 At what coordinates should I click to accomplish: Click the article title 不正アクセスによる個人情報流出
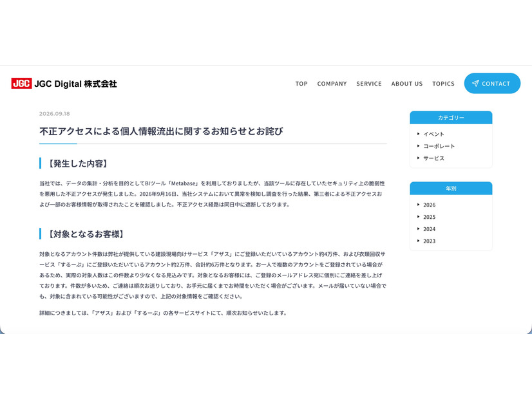[161, 131]
